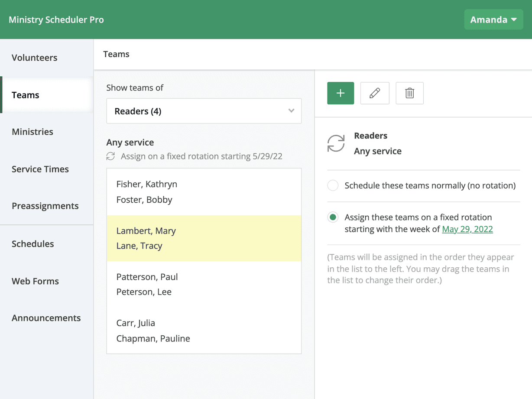Viewport: 532px width, 399px height.
Task: Click 'Peterson, Lee' in the team list
Action: tap(144, 292)
